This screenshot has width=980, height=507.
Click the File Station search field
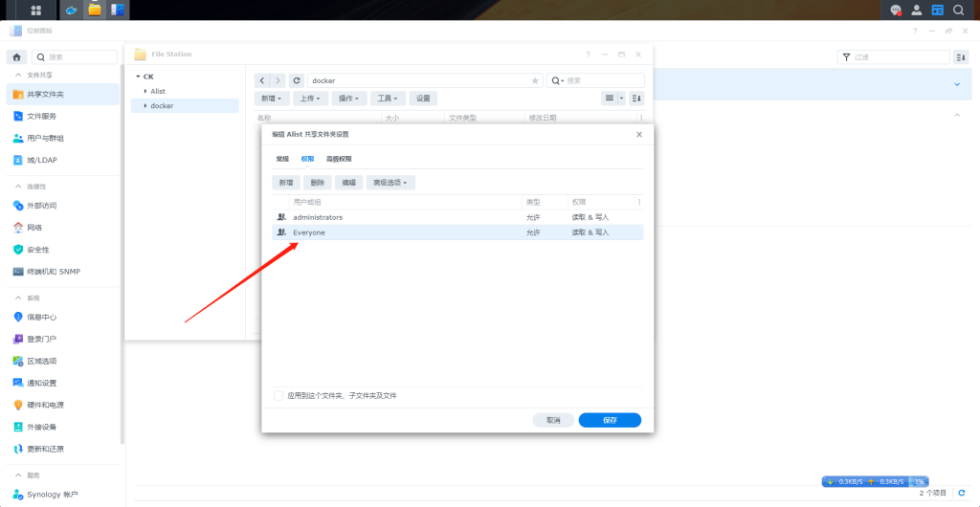coord(595,80)
